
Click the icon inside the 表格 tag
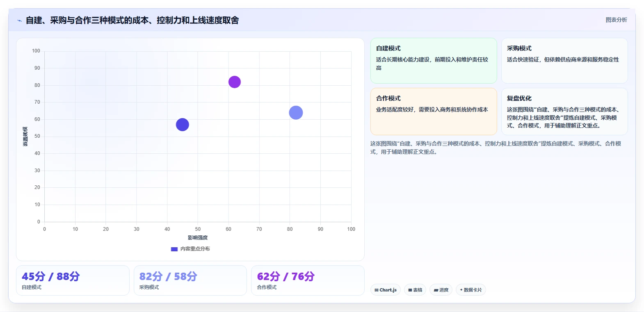410,290
